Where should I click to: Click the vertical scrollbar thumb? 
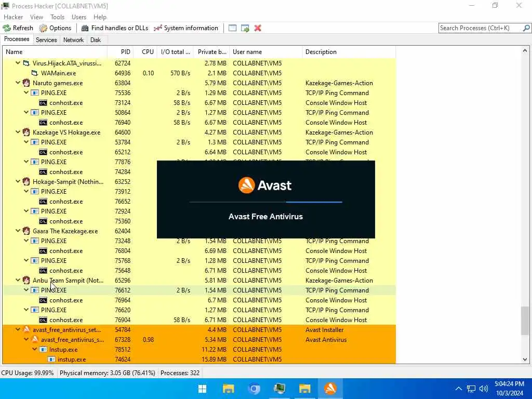[x=525, y=321]
